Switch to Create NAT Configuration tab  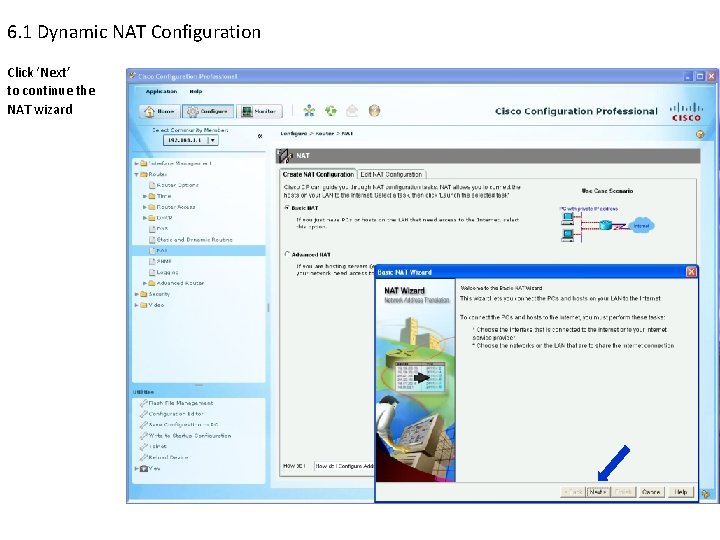click(318, 174)
